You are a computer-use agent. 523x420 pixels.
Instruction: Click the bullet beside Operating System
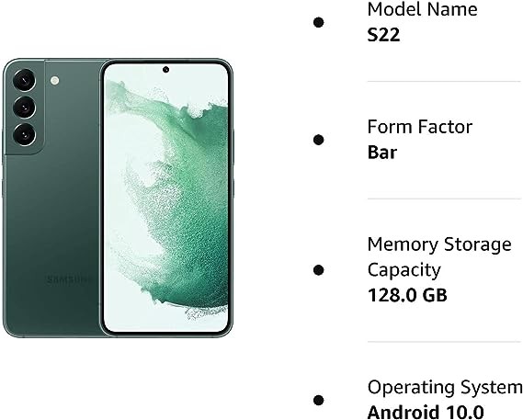(x=319, y=400)
